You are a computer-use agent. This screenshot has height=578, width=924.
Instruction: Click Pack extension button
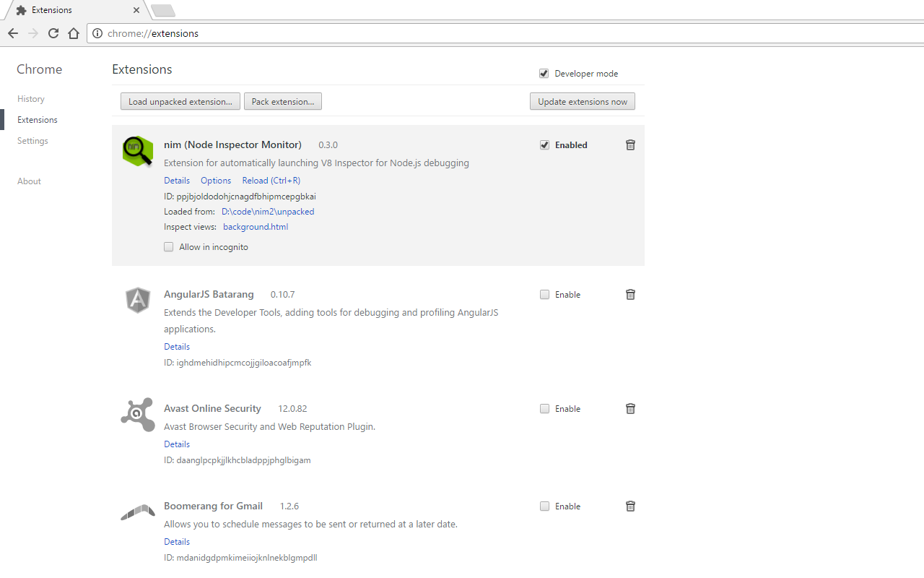tap(283, 102)
